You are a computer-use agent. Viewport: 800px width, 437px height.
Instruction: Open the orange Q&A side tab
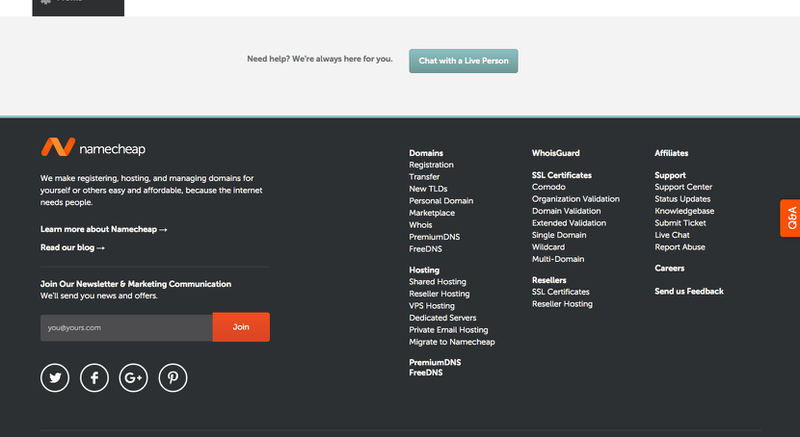(x=790, y=218)
